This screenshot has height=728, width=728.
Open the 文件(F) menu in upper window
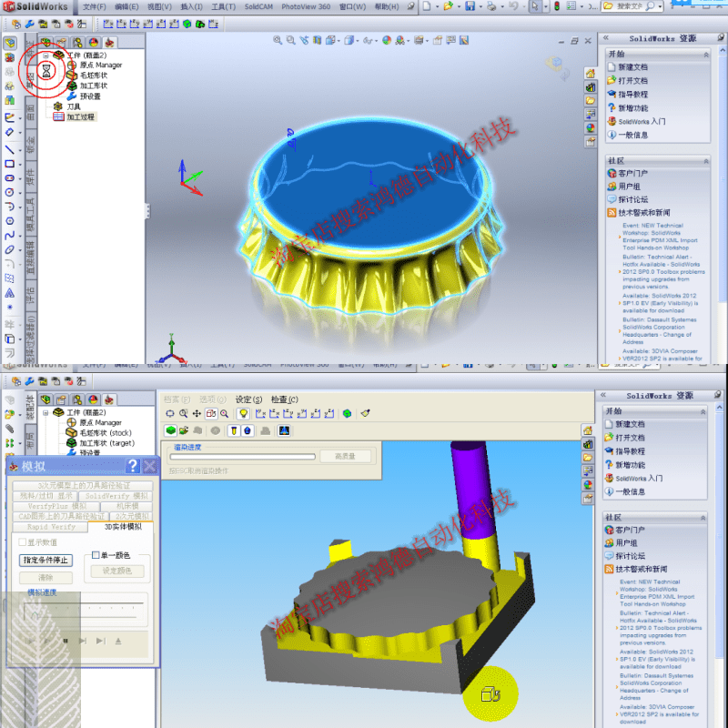95,6
